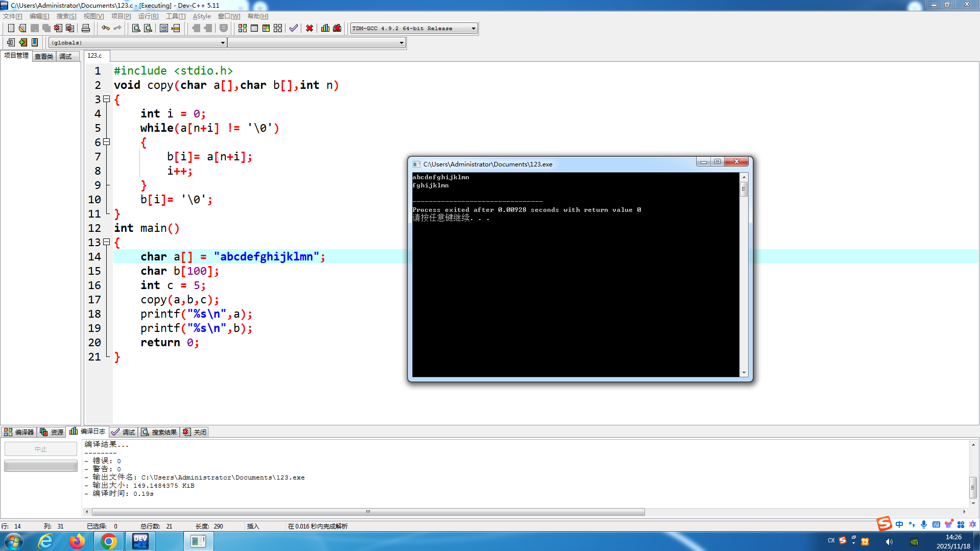The height and width of the screenshot is (551, 980).
Task: Click the taskbar volume speaker icon
Action: tap(889, 542)
